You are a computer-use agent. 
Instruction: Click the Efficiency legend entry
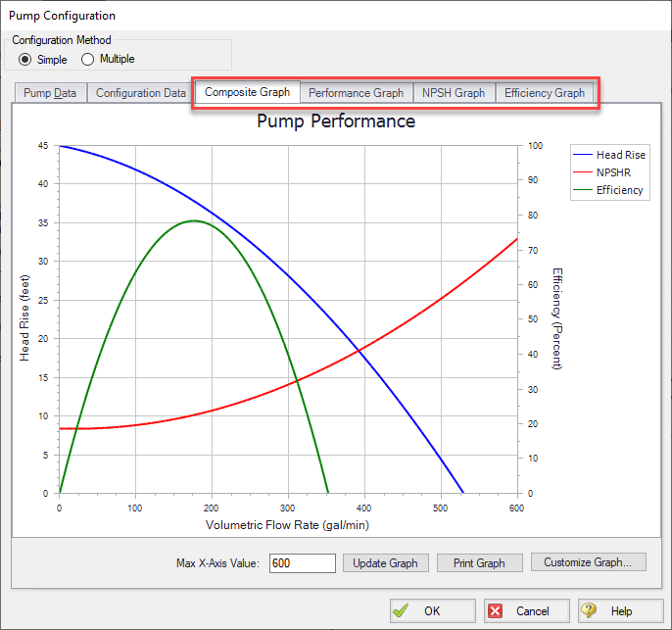coord(619,190)
